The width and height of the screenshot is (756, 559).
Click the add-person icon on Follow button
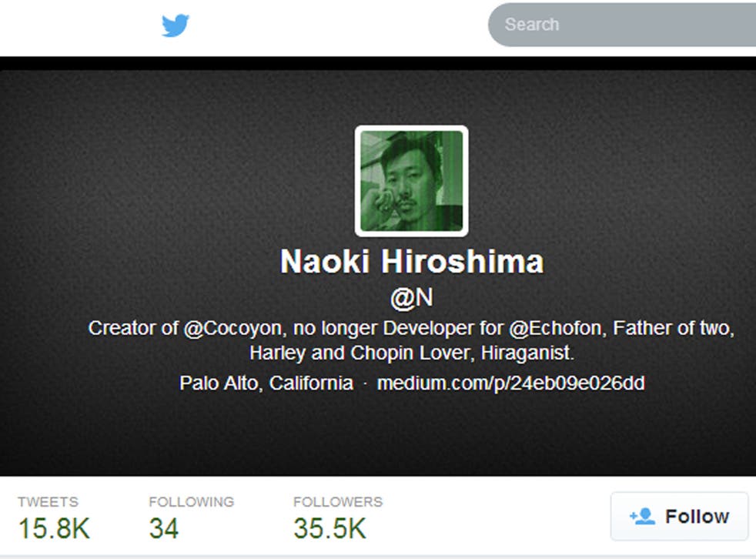coord(642,517)
